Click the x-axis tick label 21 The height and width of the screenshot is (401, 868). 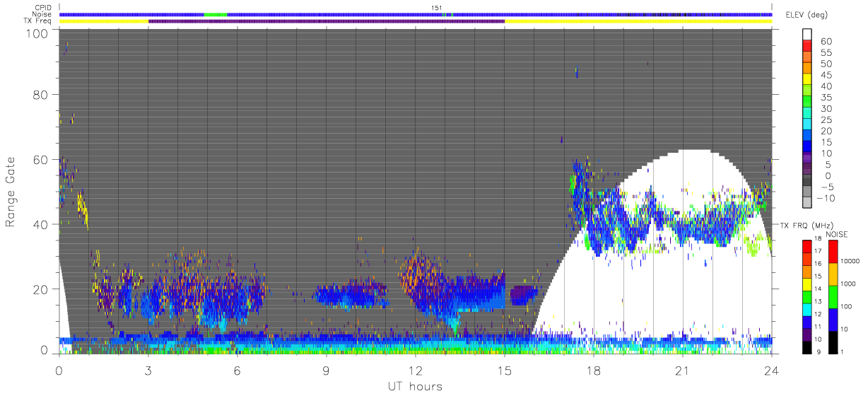(682, 370)
